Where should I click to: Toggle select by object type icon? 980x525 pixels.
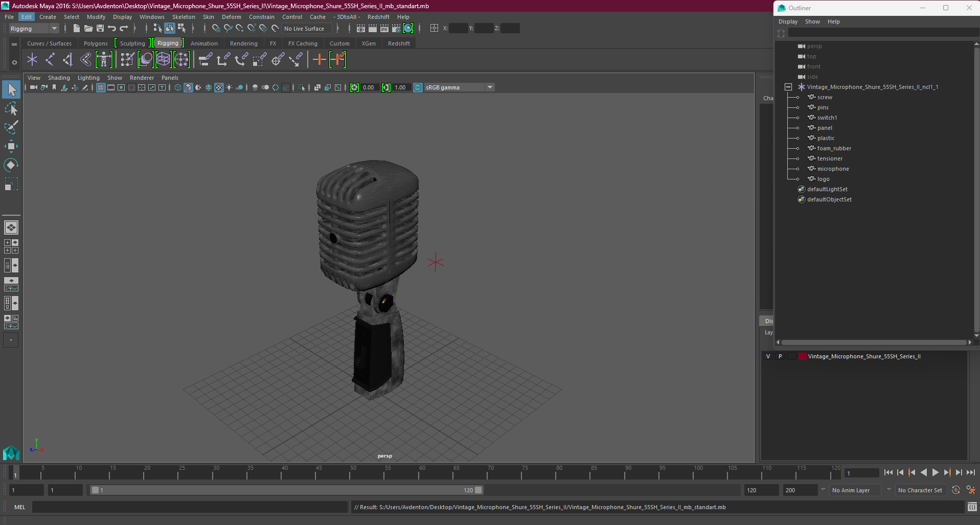(x=170, y=29)
